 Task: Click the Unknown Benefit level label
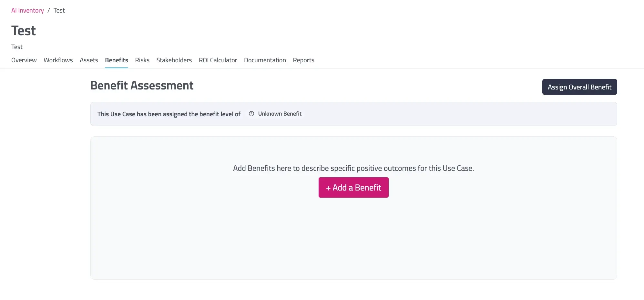coord(280,114)
